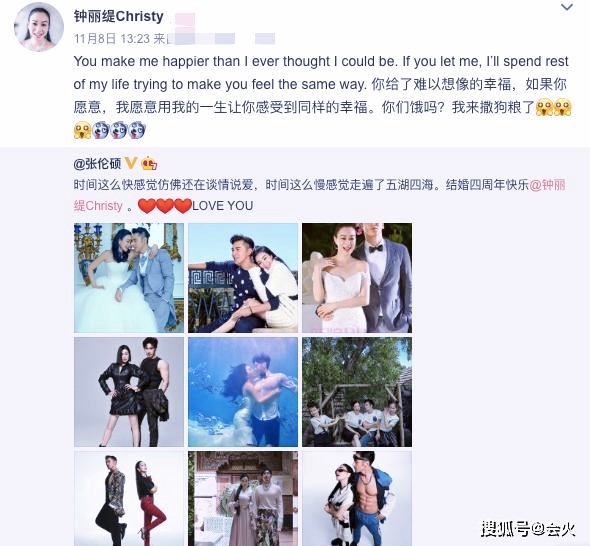
Task: Click the @张伦硕 reposted author link
Action: click(x=97, y=164)
